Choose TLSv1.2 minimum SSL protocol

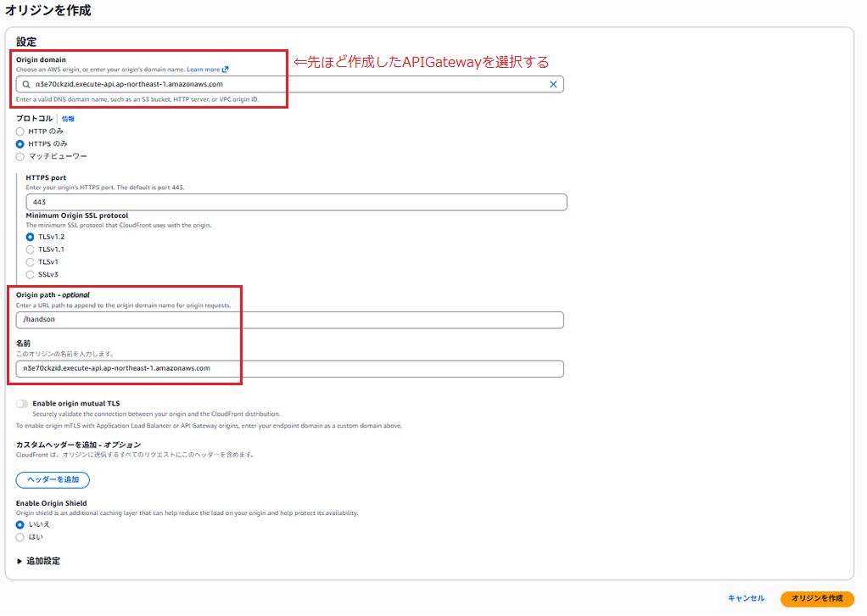click(x=30, y=237)
